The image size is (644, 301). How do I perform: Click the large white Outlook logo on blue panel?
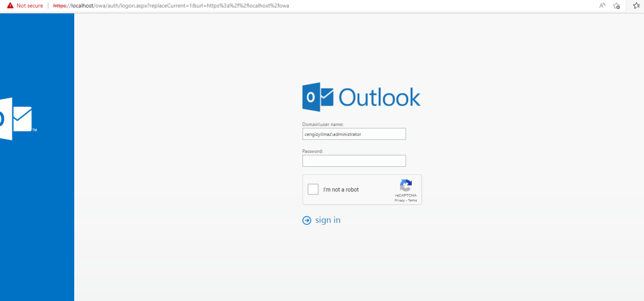[x=15, y=118]
